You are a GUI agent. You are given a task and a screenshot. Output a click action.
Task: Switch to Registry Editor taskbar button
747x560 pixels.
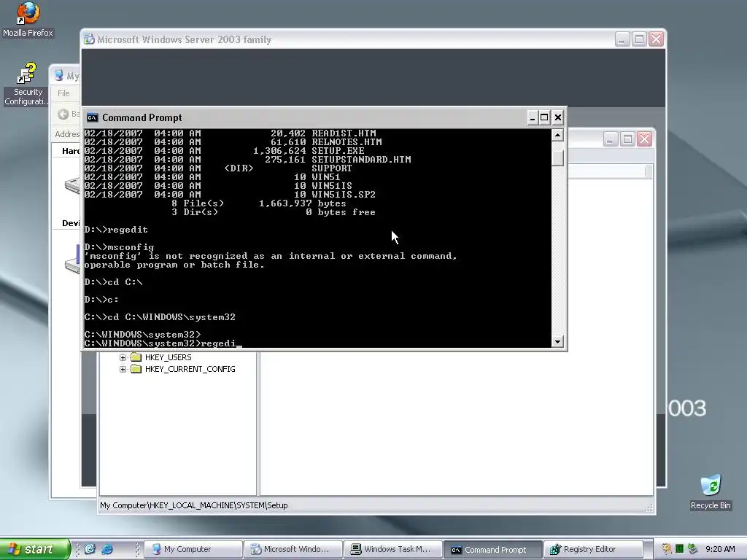pyautogui.click(x=593, y=549)
